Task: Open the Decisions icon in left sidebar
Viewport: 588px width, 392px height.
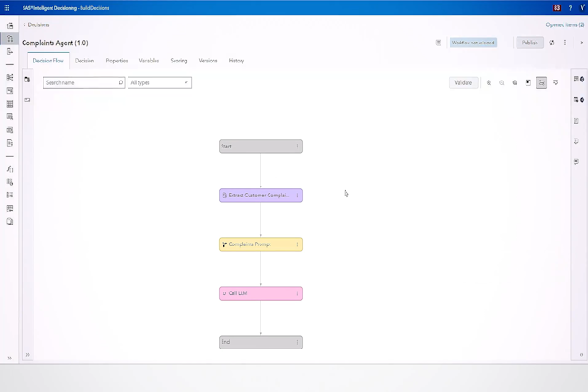Action: click(x=10, y=39)
